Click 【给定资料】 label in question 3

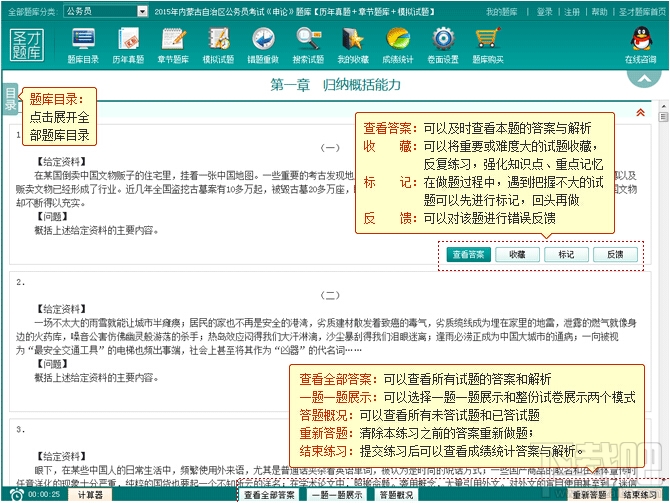(x=61, y=456)
